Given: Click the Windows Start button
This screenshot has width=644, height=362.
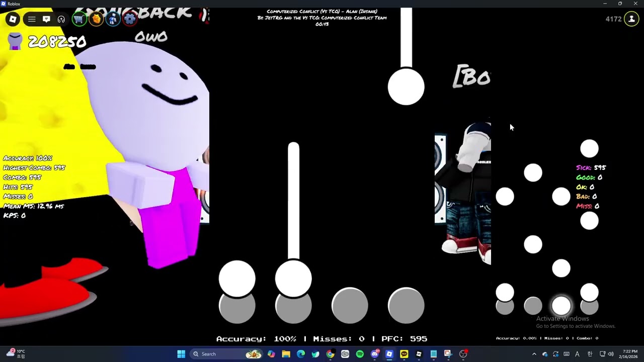Looking at the screenshot, I should (181, 354).
